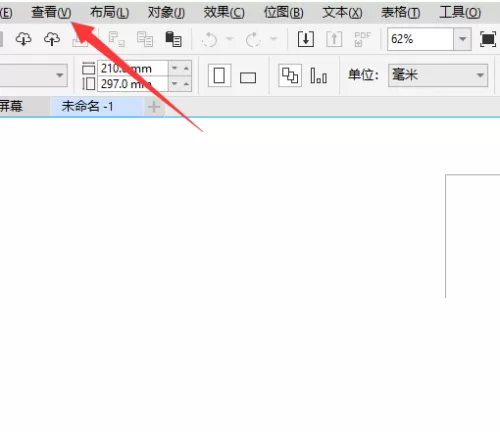500x432 pixels.
Task: Click the Export icon
Action: coord(334,39)
